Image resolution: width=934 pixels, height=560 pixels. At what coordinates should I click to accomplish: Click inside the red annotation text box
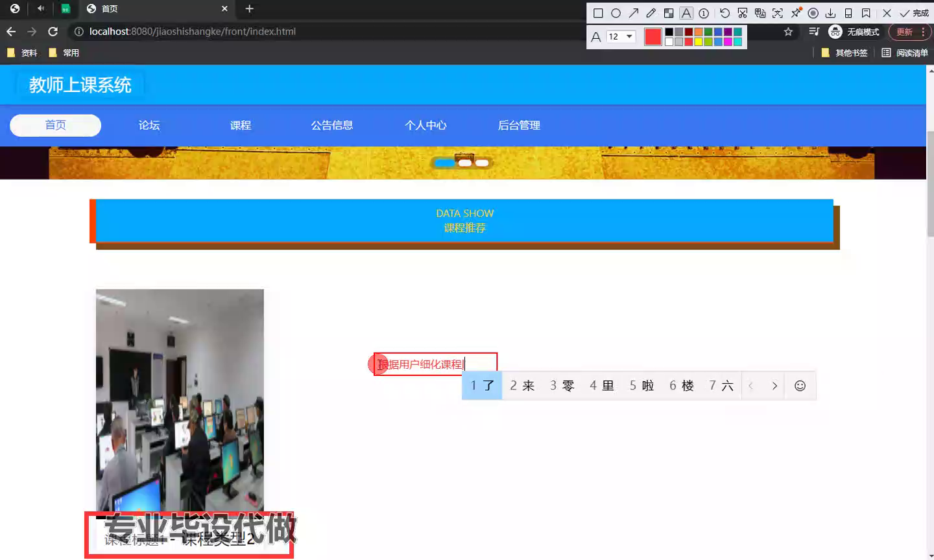point(436,364)
